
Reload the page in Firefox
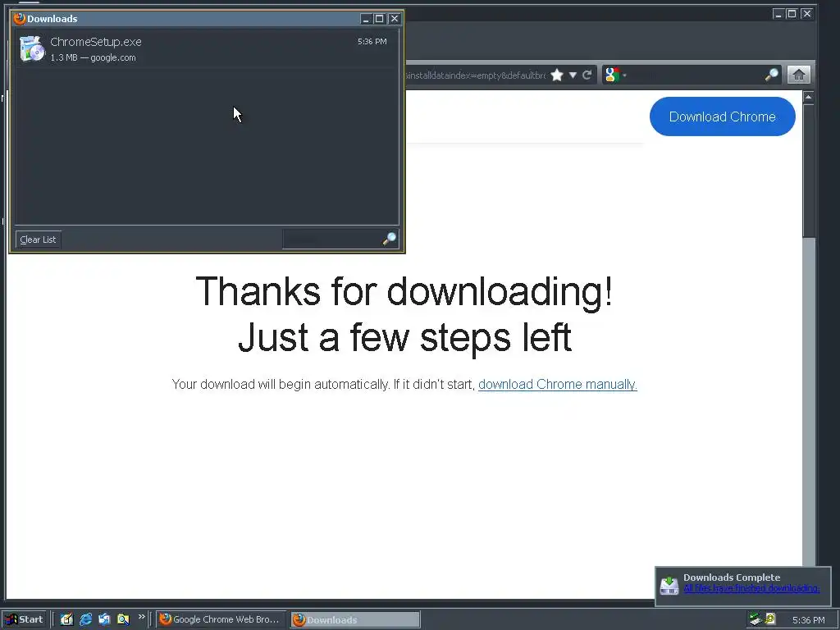(587, 75)
